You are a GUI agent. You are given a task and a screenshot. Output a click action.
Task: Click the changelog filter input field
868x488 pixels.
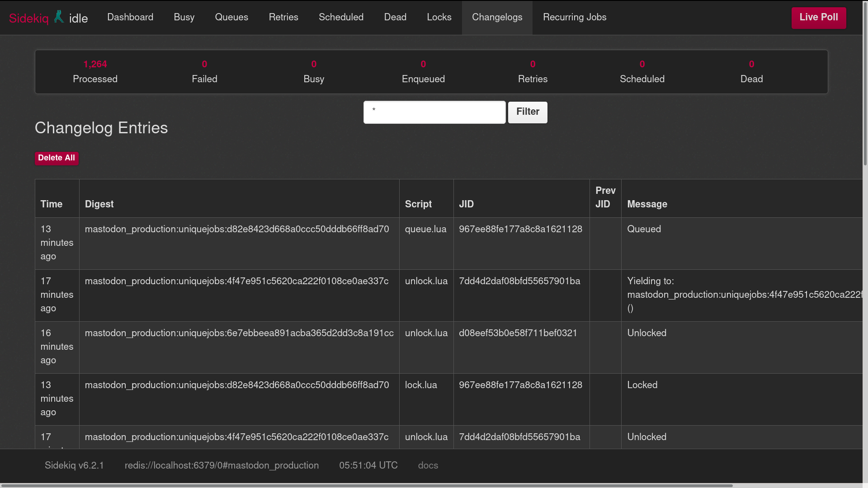click(434, 112)
